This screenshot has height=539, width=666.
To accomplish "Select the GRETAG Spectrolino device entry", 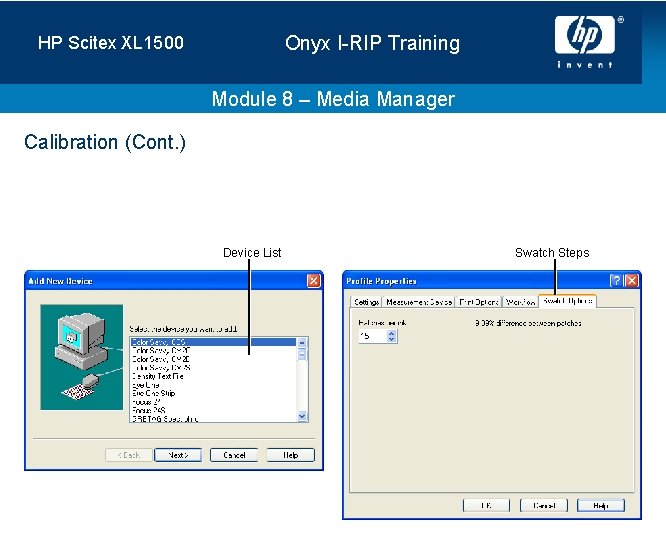I will point(213,419).
